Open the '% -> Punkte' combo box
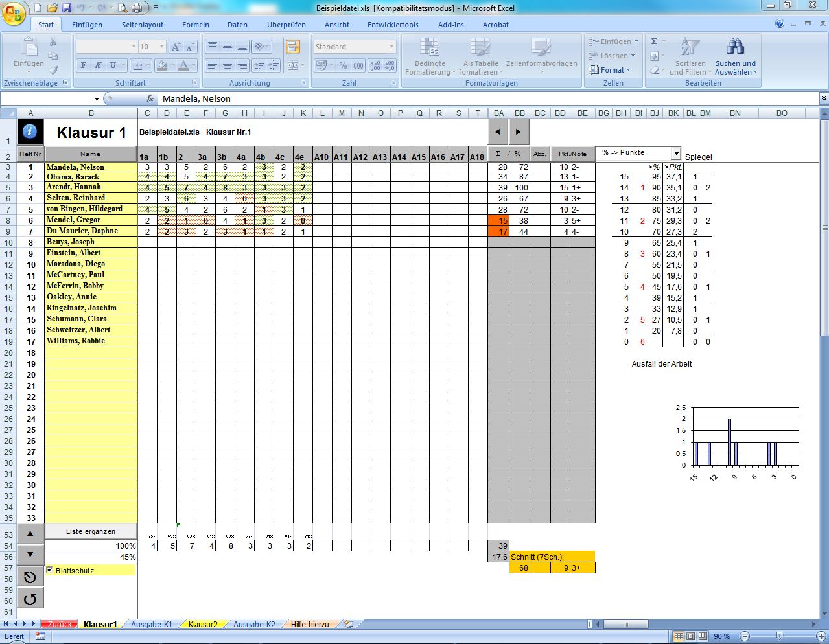This screenshot has width=829, height=644. 676,154
